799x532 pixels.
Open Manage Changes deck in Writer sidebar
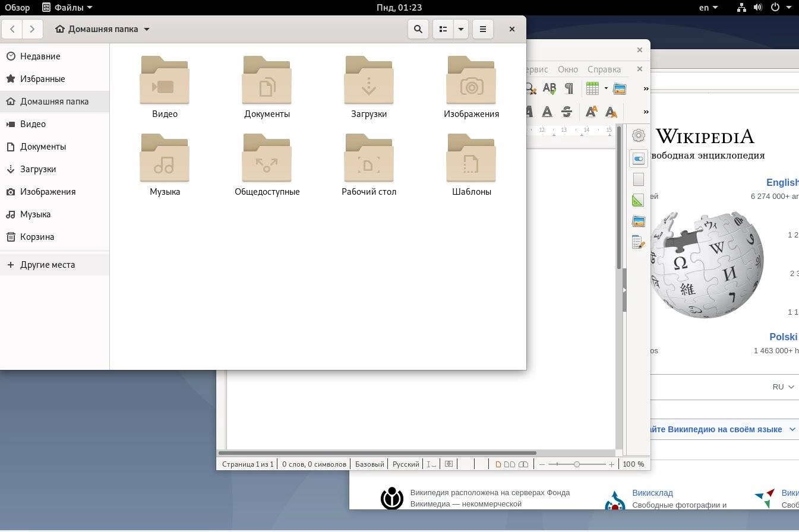click(639, 242)
